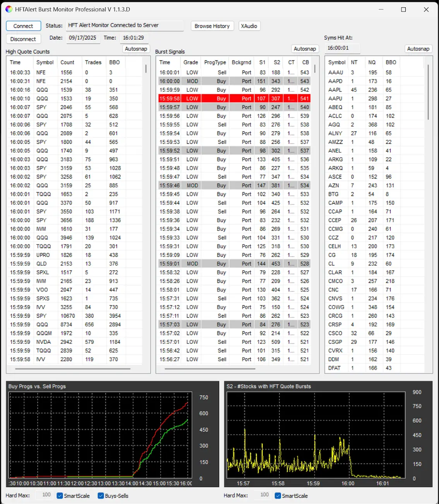Click Autosnap above High Quote Counts table
The width and height of the screenshot is (439, 504).
136,49
